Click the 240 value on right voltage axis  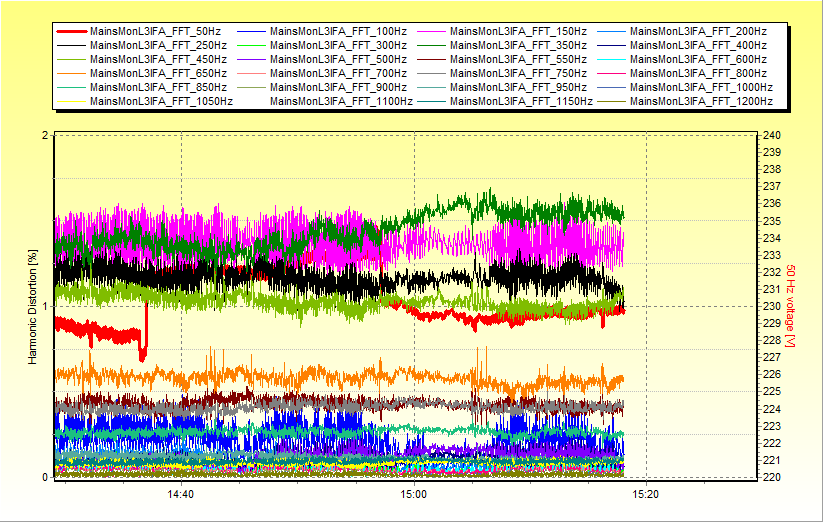[771, 136]
